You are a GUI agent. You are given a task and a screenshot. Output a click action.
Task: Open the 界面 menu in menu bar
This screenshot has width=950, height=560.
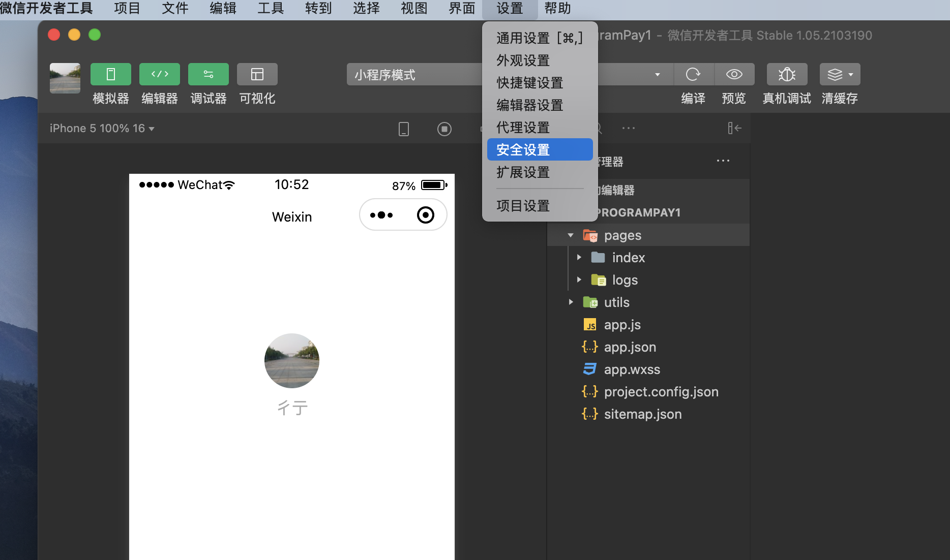[x=462, y=9]
